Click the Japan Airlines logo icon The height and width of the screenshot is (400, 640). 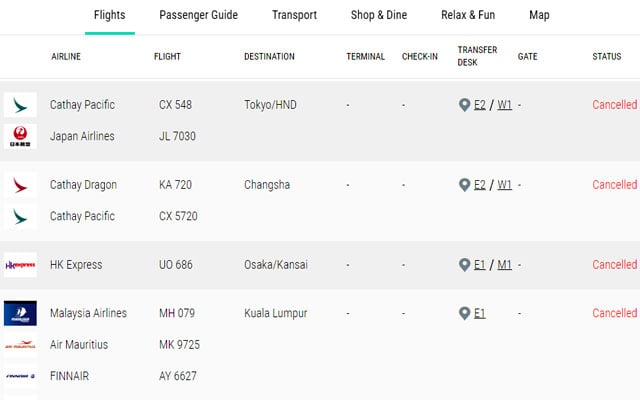(20, 137)
